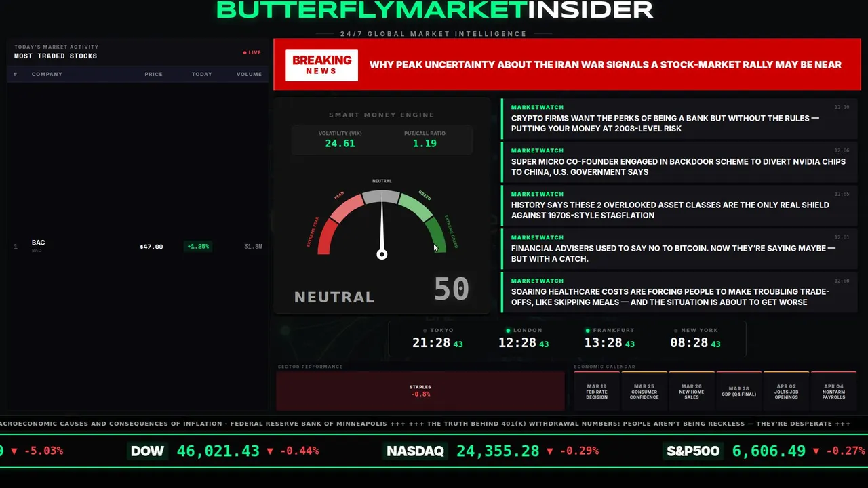Click the DOW value 46,021.43
The image size is (868, 488).
[218, 451]
